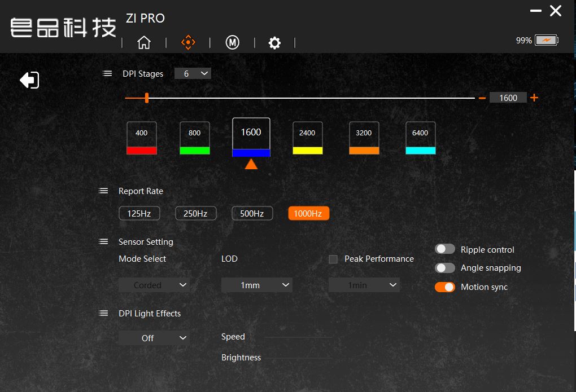Check the Peak Performance checkbox
The width and height of the screenshot is (576, 392).
[x=333, y=259]
